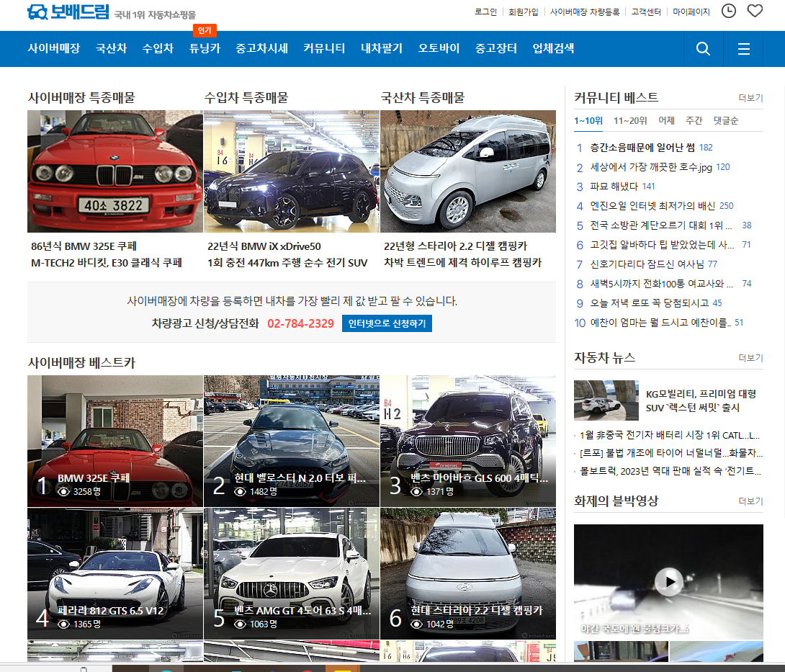The height and width of the screenshot is (672, 785).
Task: Open 마이페이지 link
Action: tap(691, 12)
